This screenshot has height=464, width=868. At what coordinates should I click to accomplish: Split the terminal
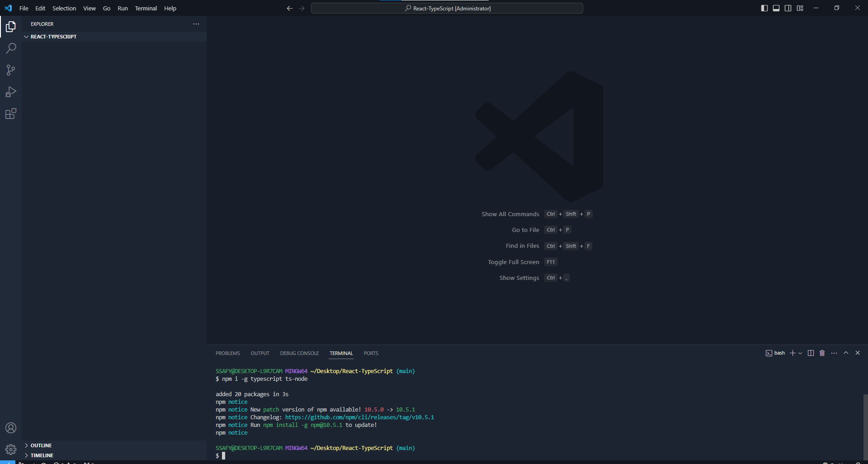(811, 353)
